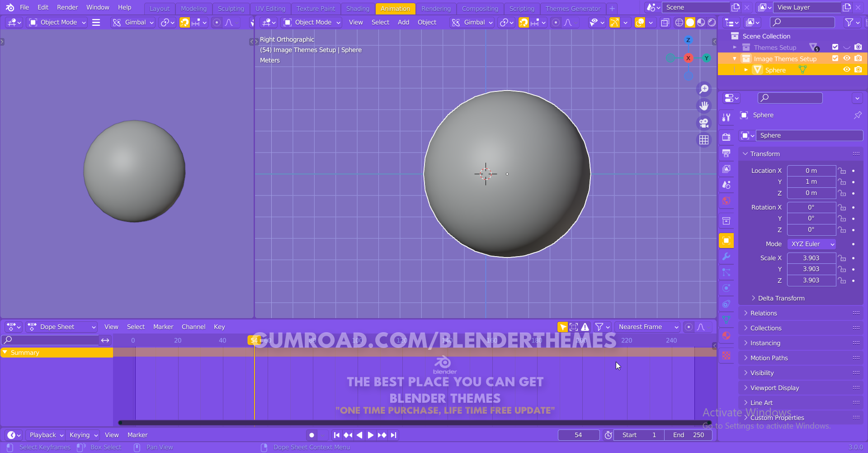
Task: Open the Nearest Frame snapping dropdown
Action: (647, 327)
